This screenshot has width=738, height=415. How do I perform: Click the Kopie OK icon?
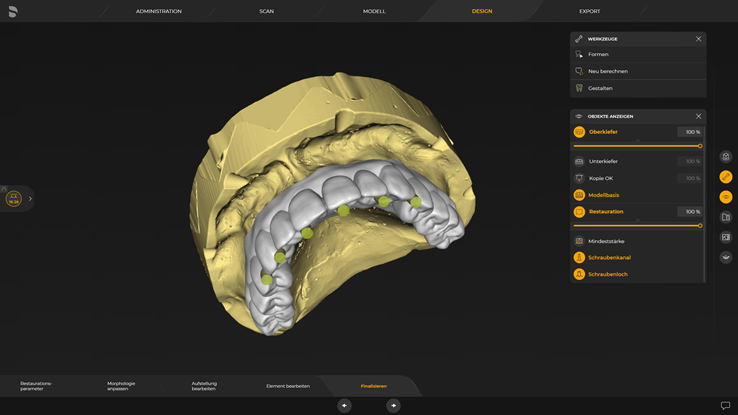(579, 178)
